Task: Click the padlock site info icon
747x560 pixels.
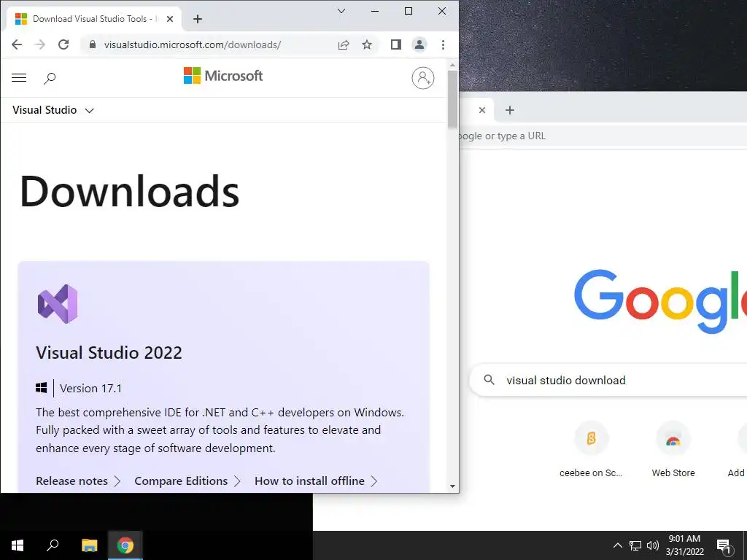Action: pos(93,44)
